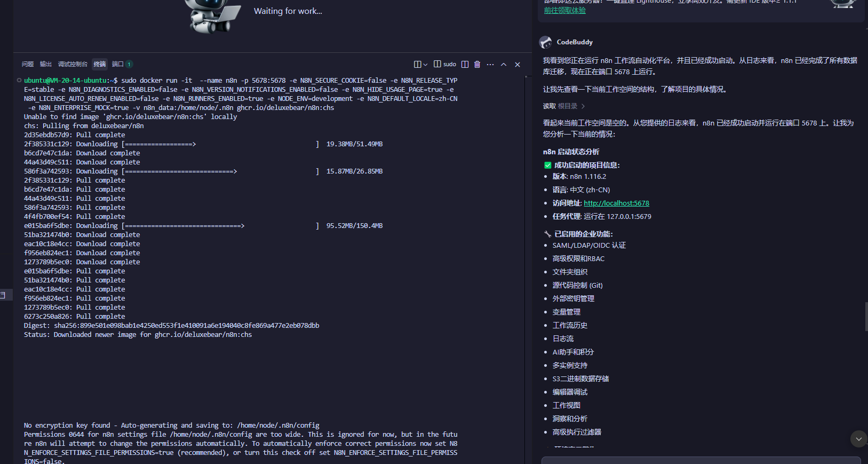868x464 pixels.
Task: Open the terminal panel more actions menu
Action: [x=490, y=64]
